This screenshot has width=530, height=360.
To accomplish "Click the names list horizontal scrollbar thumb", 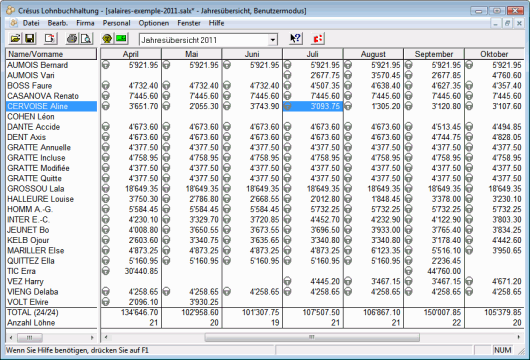I will (30, 337).
